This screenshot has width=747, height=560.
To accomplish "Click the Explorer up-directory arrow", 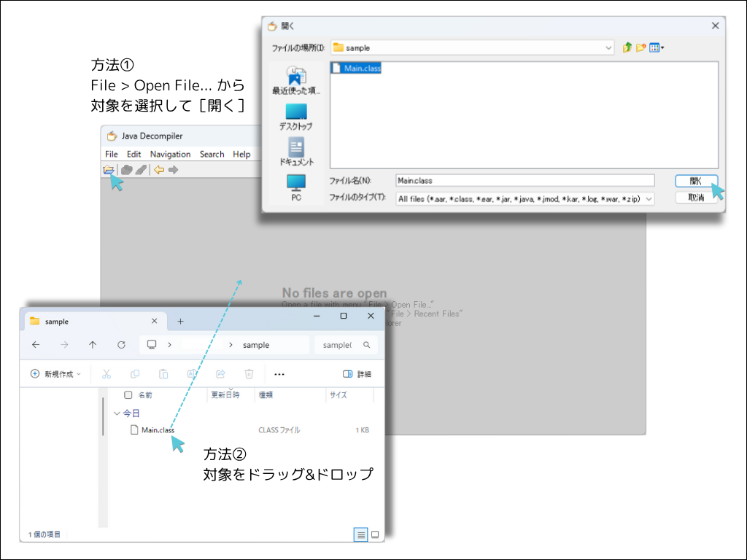I will tap(93, 345).
